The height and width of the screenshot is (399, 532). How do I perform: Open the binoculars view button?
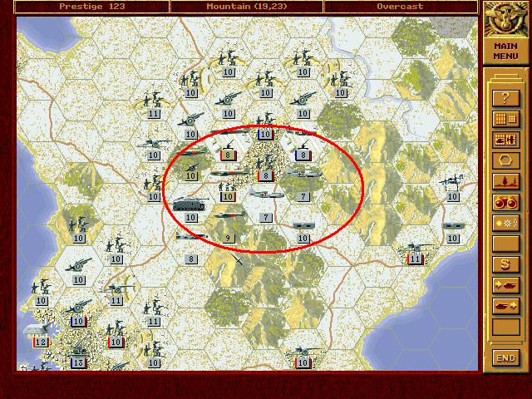tap(506, 203)
